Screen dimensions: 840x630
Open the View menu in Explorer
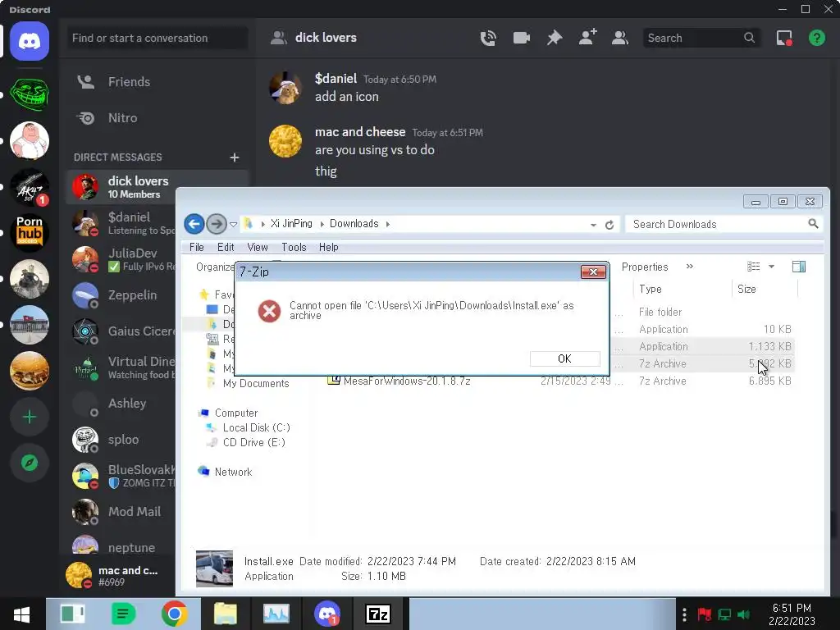click(x=257, y=248)
